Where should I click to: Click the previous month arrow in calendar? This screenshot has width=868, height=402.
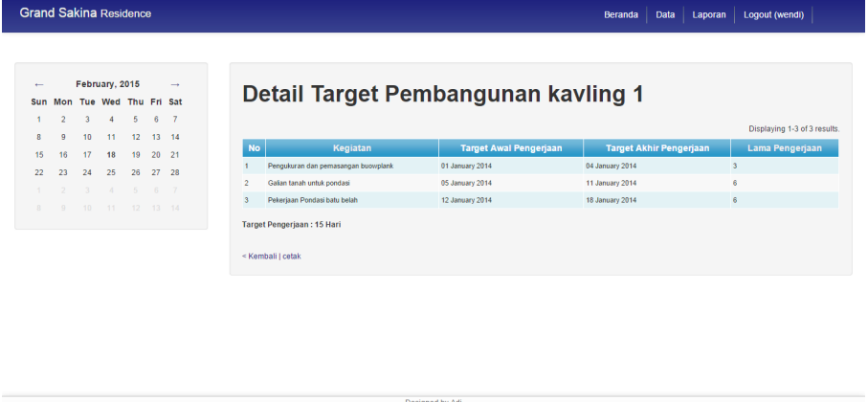38,84
